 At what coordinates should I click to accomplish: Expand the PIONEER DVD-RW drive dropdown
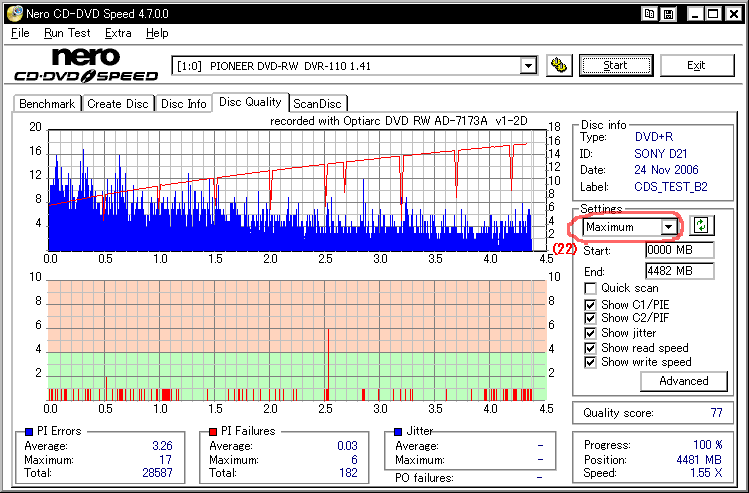pyautogui.click(x=528, y=65)
